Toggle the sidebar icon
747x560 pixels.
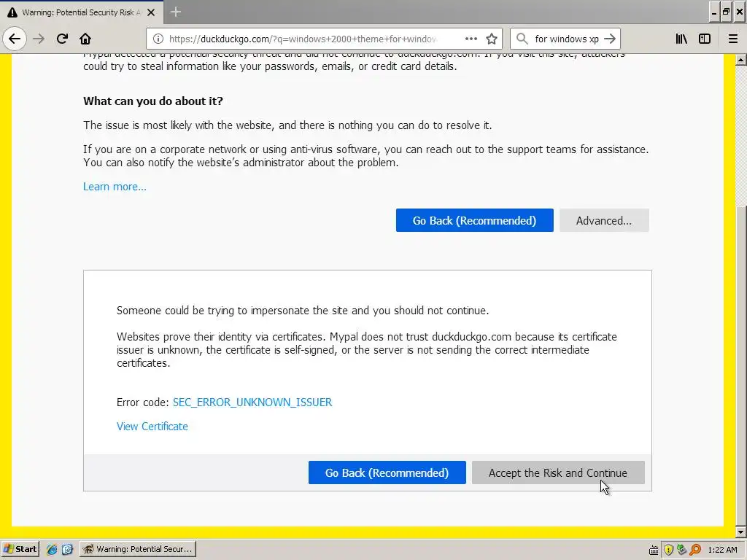pos(705,39)
